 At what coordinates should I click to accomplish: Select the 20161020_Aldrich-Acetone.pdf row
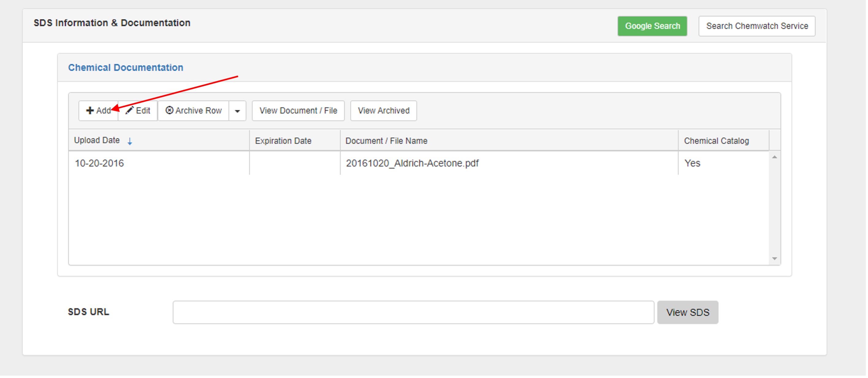(412, 163)
